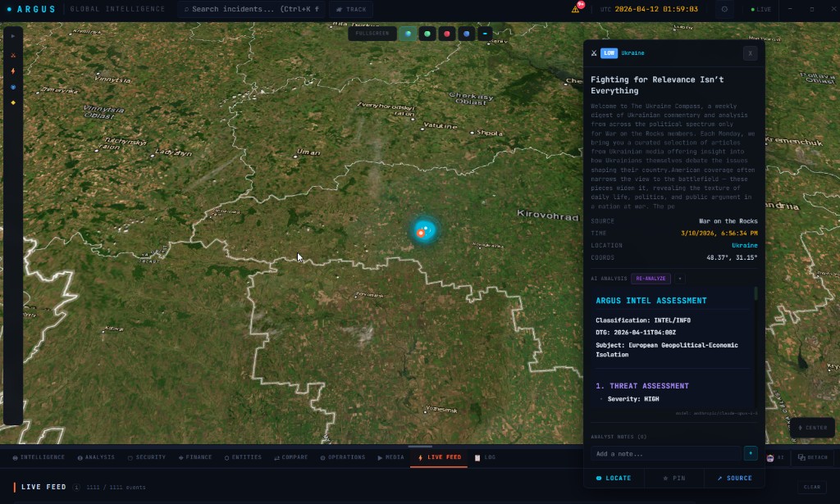840x504 pixels.
Task: Open the SOURCE link
Action: click(734, 478)
